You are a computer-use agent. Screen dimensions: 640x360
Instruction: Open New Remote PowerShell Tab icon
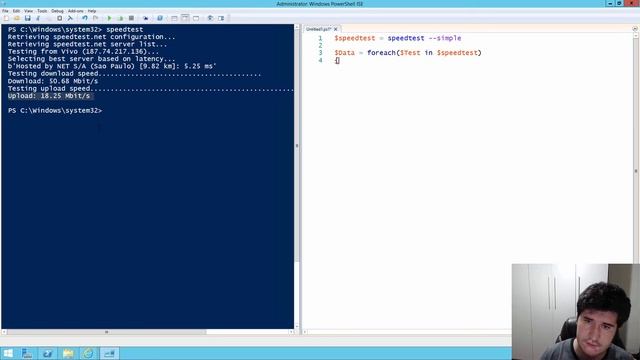point(146,18)
